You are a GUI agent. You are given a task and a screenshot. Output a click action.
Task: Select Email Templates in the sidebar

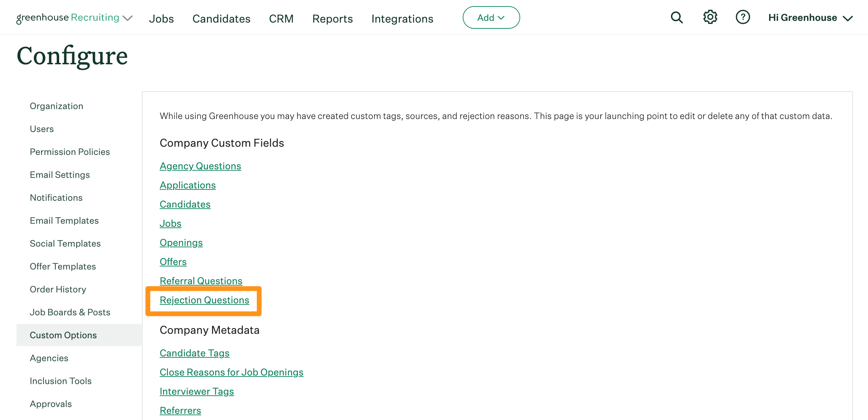[x=64, y=221]
